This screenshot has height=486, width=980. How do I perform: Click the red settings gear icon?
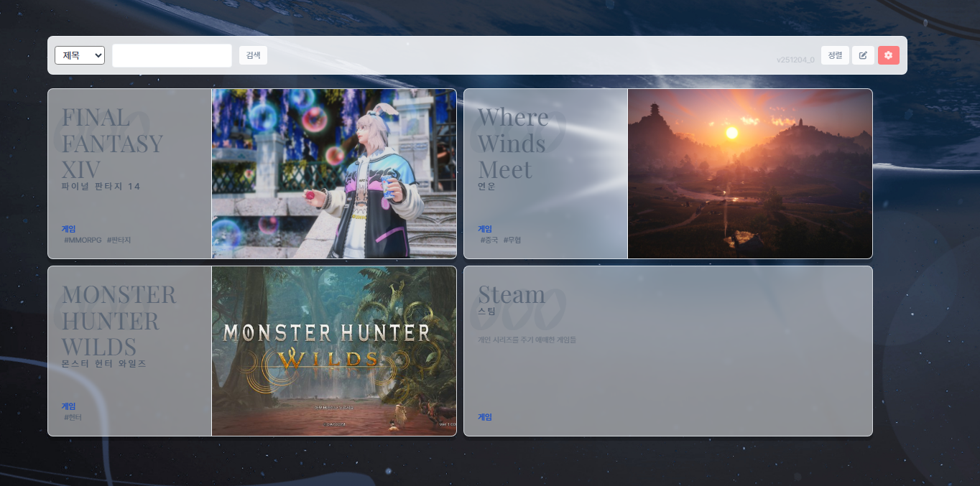tap(888, 55)
